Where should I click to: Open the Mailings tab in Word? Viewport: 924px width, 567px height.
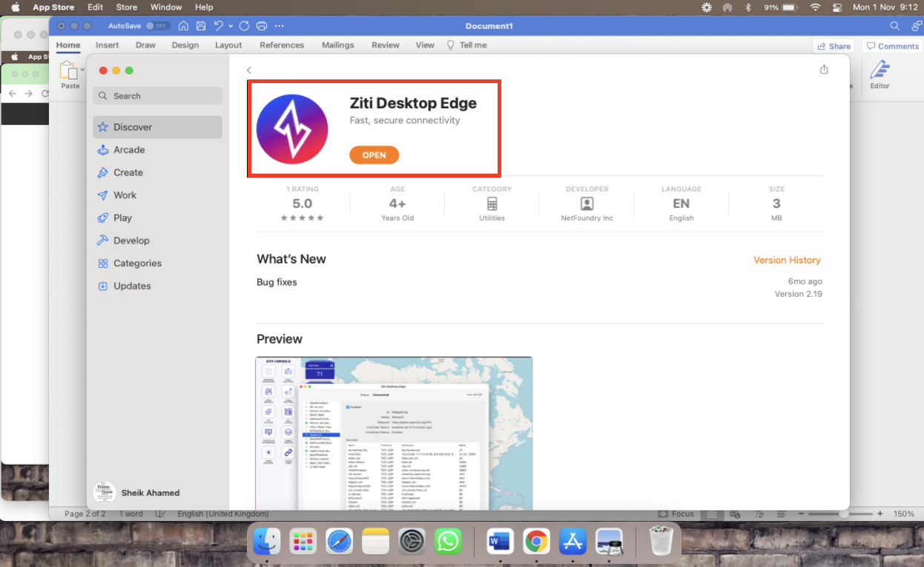(338, 45)
